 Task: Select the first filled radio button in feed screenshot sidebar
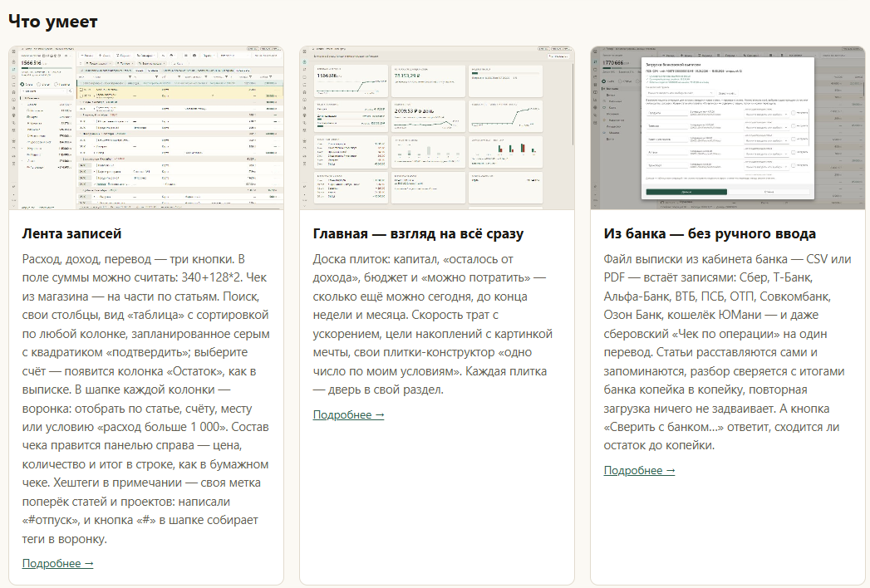click(23, 85)
